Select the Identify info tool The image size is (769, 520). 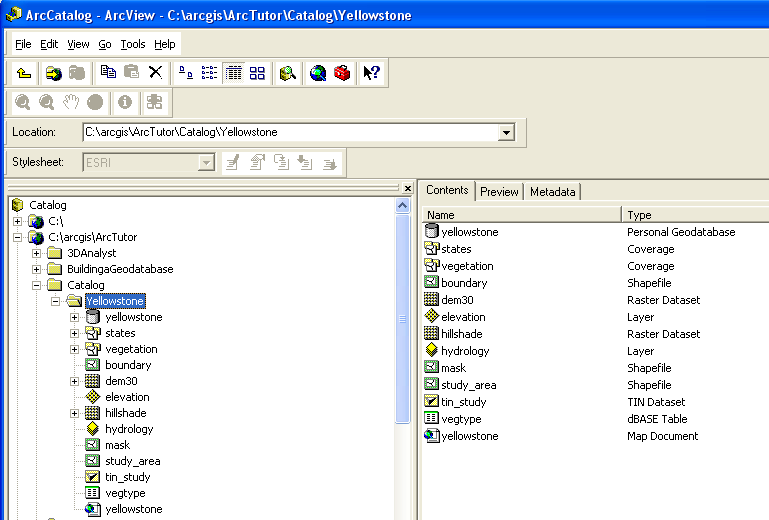(125, 102)
